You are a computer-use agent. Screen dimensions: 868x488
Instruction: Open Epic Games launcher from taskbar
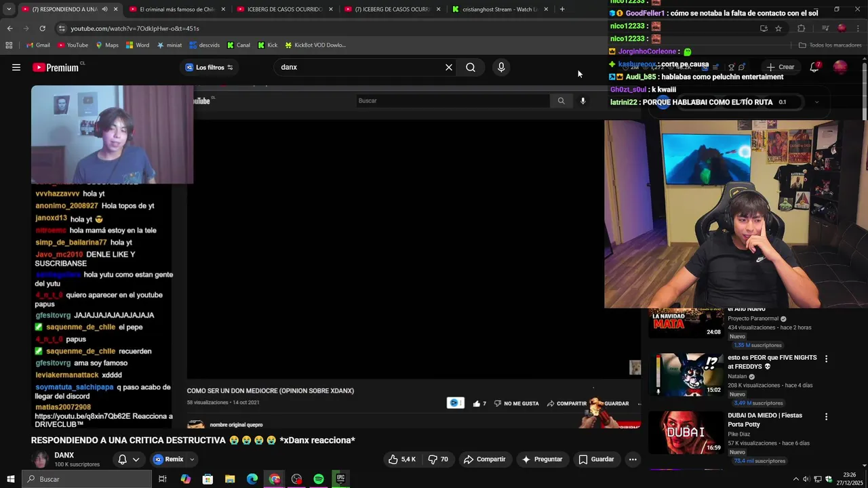[340, 479]
